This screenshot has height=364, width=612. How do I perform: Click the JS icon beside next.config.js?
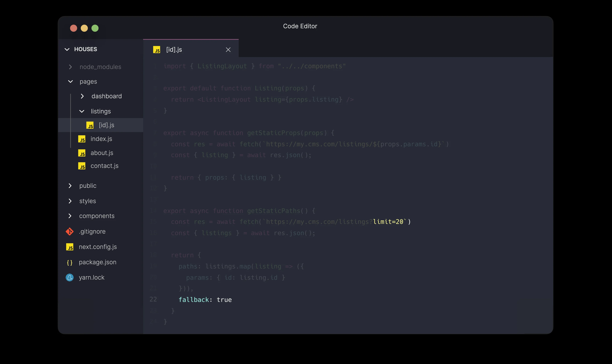pyautogui.click(x=70, y=247)
